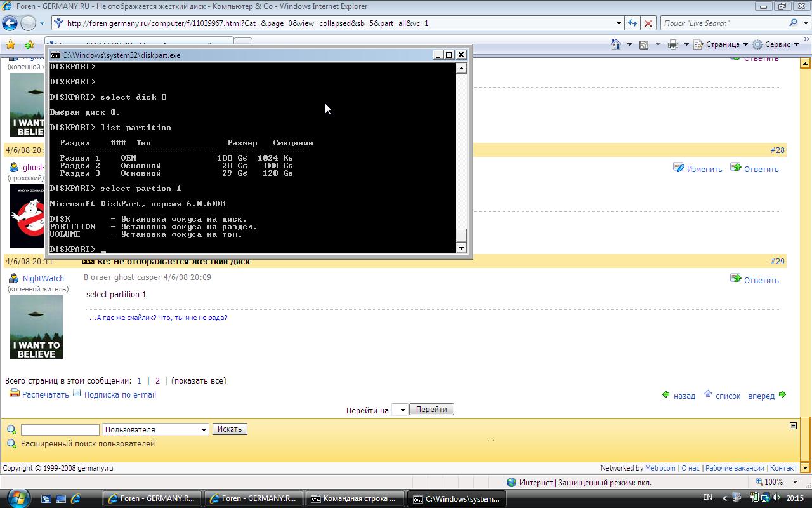812x508 pixels.
Task: Click the printer icon in IE toolbar
Action: 673,44
